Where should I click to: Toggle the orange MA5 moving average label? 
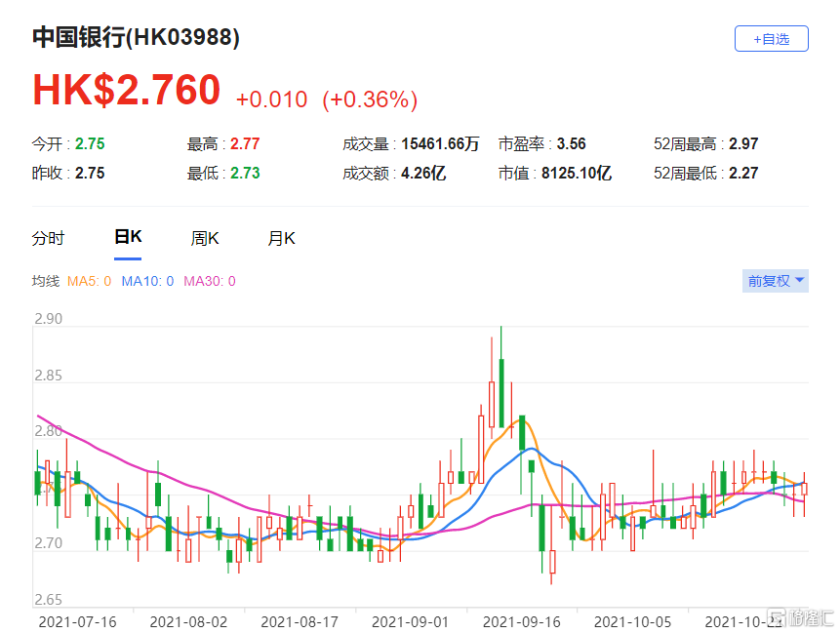[89, 281]
